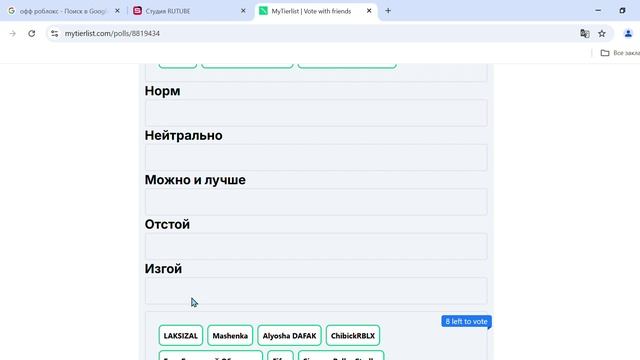Click the Изгой tier row
640x360 pixels.
click(316, 291)
